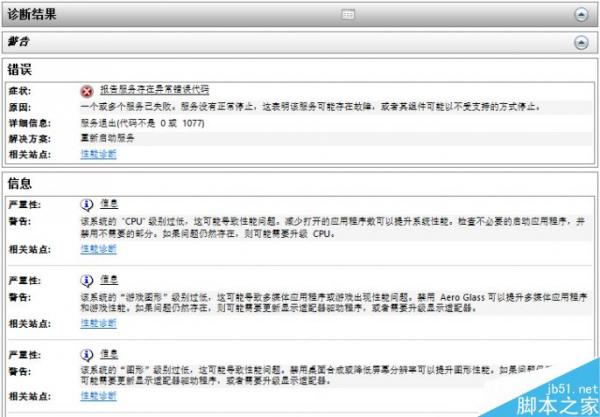The height and width of the screenshot is (417, 600).
Task: Open the 信息 link above 游戏图形 warning
Action: (109, 280)
